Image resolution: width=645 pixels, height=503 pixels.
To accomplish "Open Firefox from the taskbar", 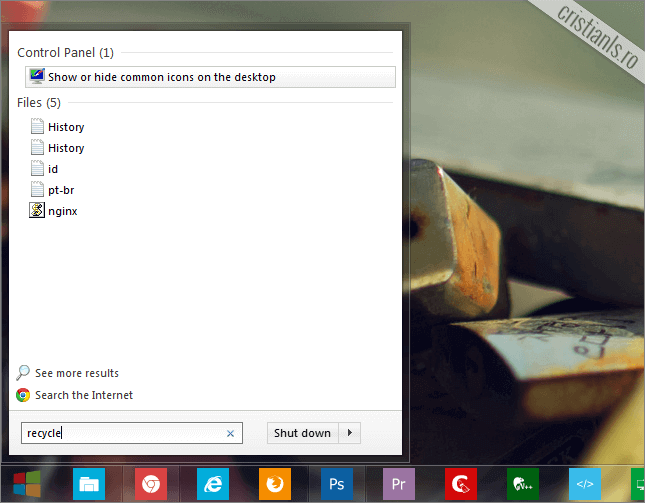I will click(274, 484).
